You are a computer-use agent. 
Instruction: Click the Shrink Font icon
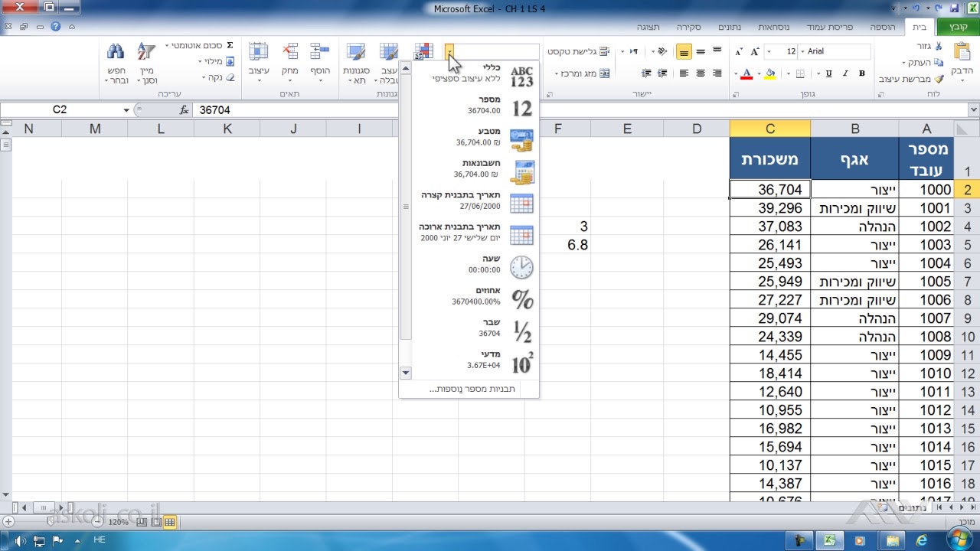pos(739,51)
